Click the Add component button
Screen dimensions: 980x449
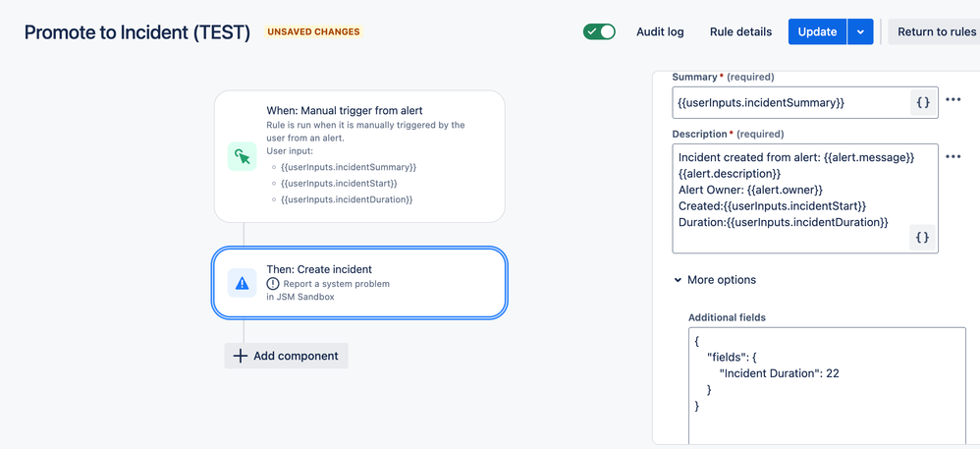point(287,356)
